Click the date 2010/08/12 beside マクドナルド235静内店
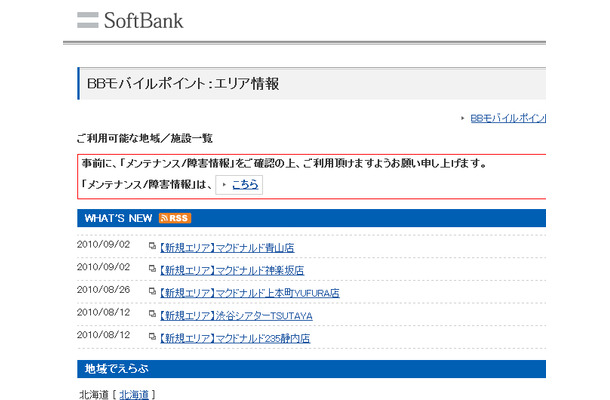The width and height of the screenshot is (610, 400). pyautogui.click(x=103, y=335)
